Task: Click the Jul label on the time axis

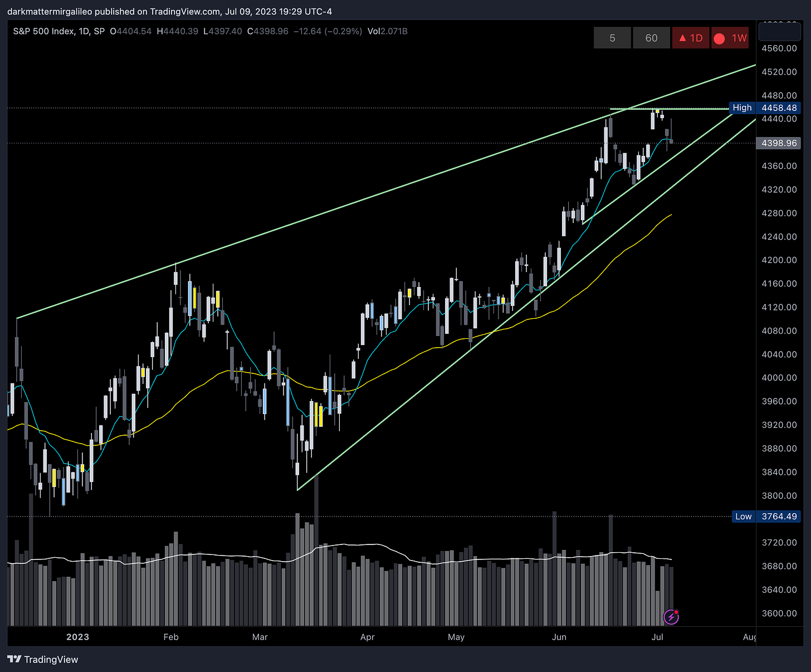Action: [x=657, y=637]
